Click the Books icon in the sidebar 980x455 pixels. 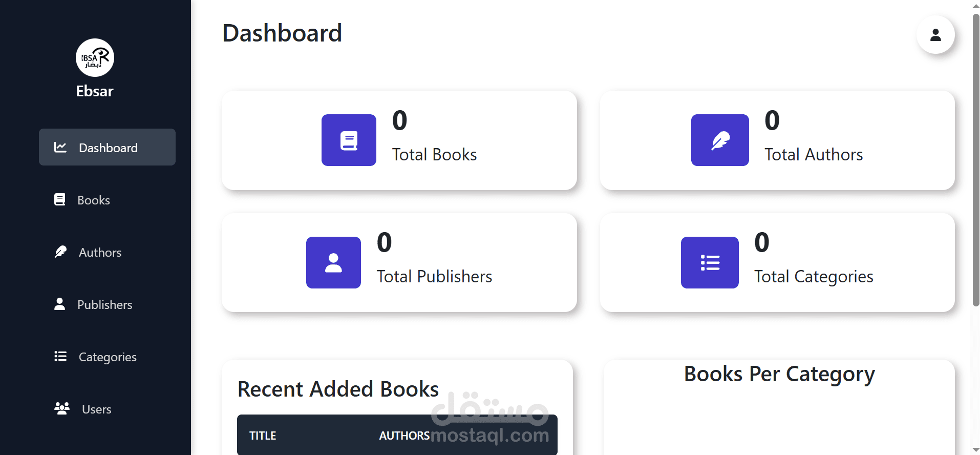(x=60, y=200)
